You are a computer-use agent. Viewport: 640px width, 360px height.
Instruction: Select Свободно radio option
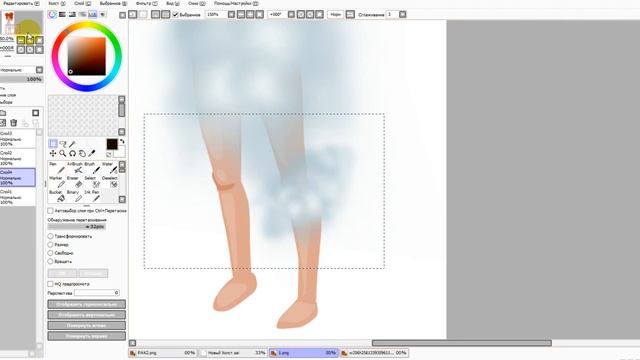pyautogui.click(x=51, y=253)
